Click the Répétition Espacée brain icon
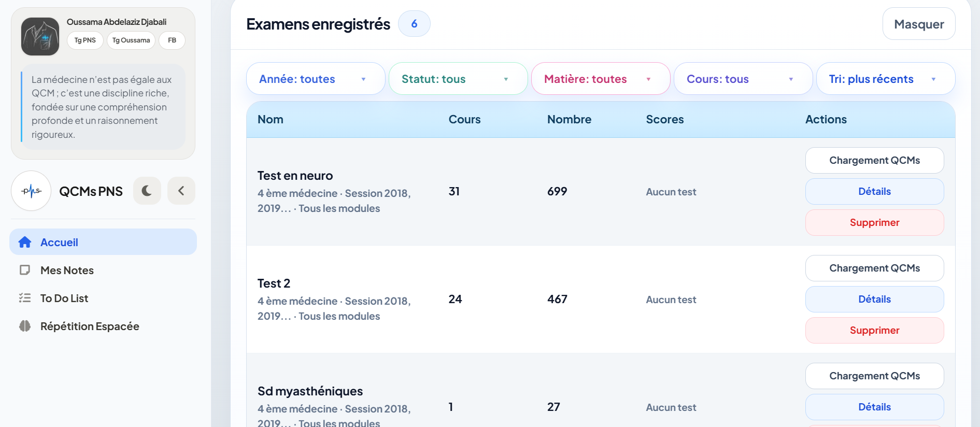 click(25, 326)
